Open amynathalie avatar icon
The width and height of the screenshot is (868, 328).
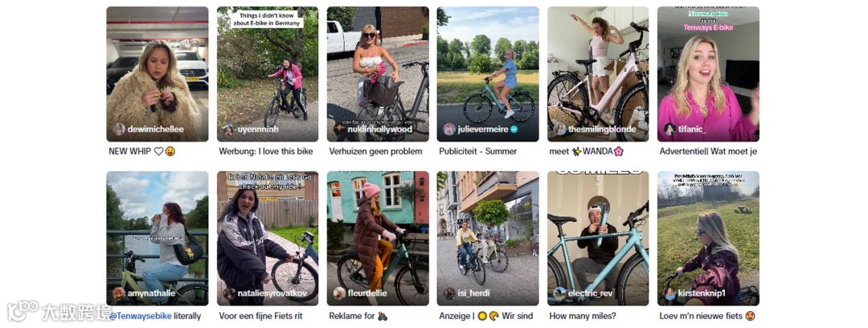(118, 293)
